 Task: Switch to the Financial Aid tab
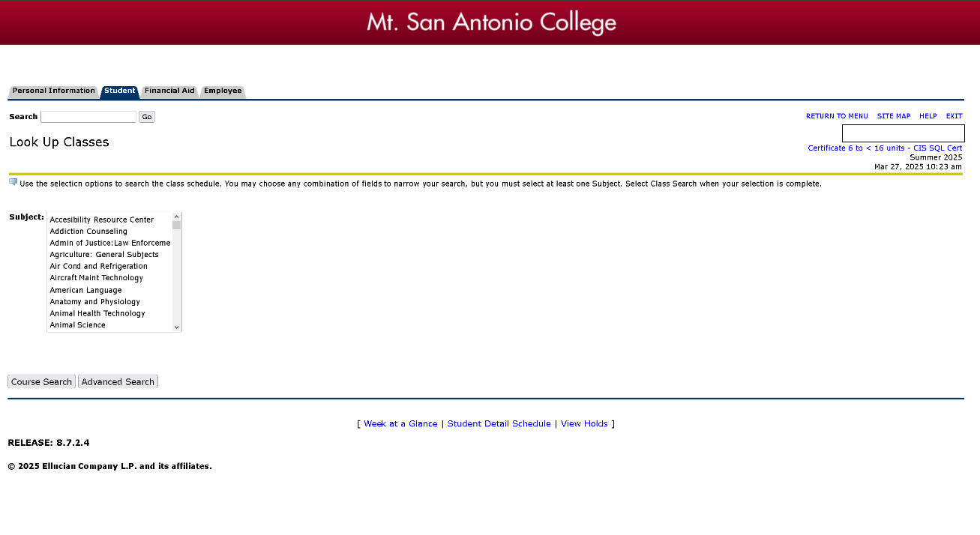169,91
